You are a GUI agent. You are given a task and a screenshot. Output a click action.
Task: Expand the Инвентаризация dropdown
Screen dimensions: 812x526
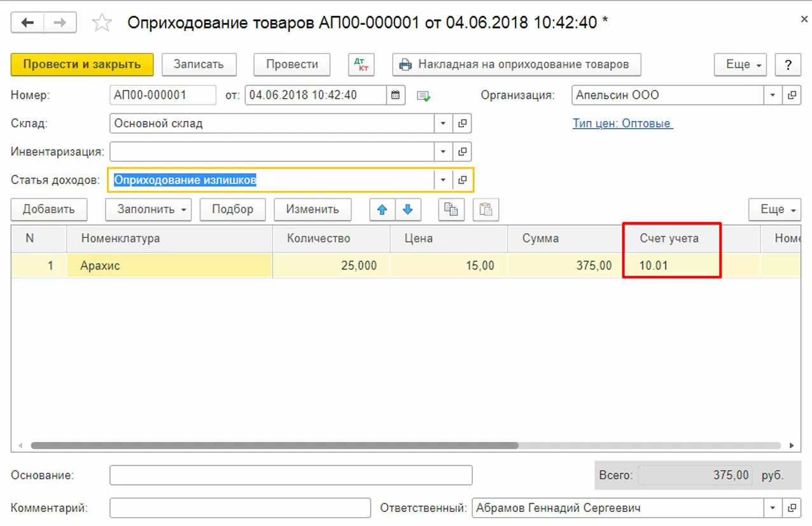pyautogui.click(x=444, y=152)
